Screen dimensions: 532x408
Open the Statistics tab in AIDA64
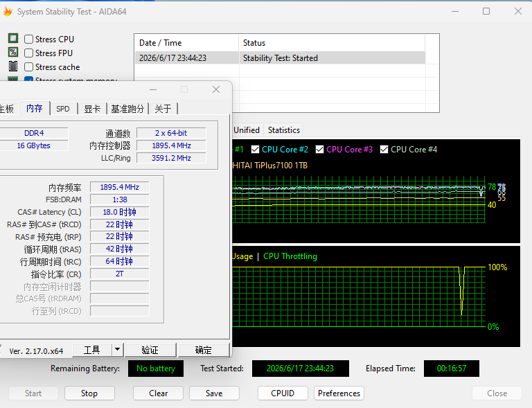pos(283,130)
